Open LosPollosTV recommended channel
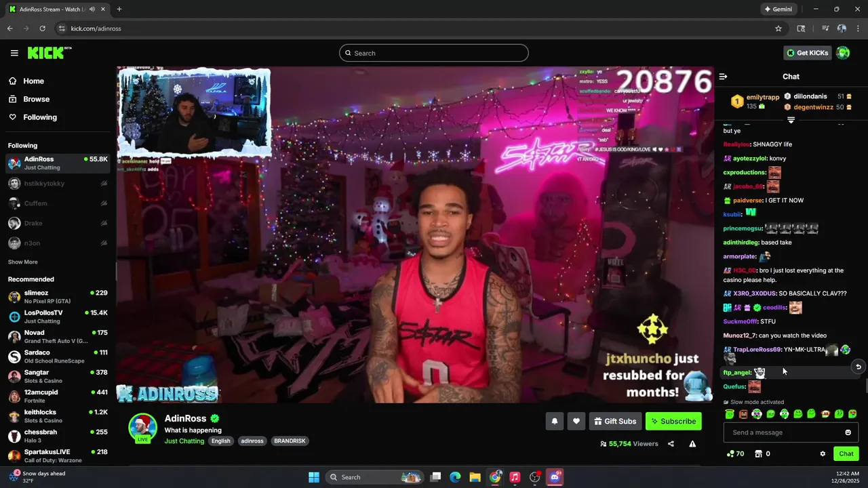Image resolution: width=868 pixels, height=488 pixels. click(58, 317)
